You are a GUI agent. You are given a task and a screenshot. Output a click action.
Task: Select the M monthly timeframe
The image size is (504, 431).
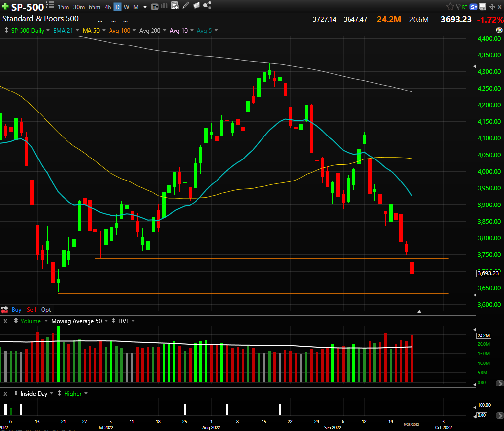(x=136, y=7)
